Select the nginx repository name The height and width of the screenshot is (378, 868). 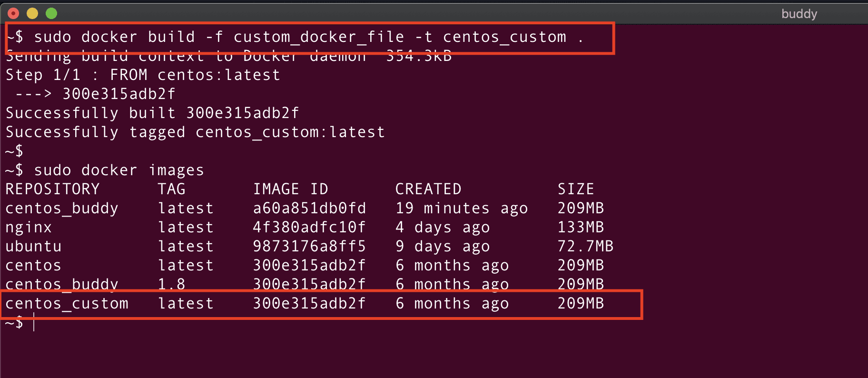29,228
